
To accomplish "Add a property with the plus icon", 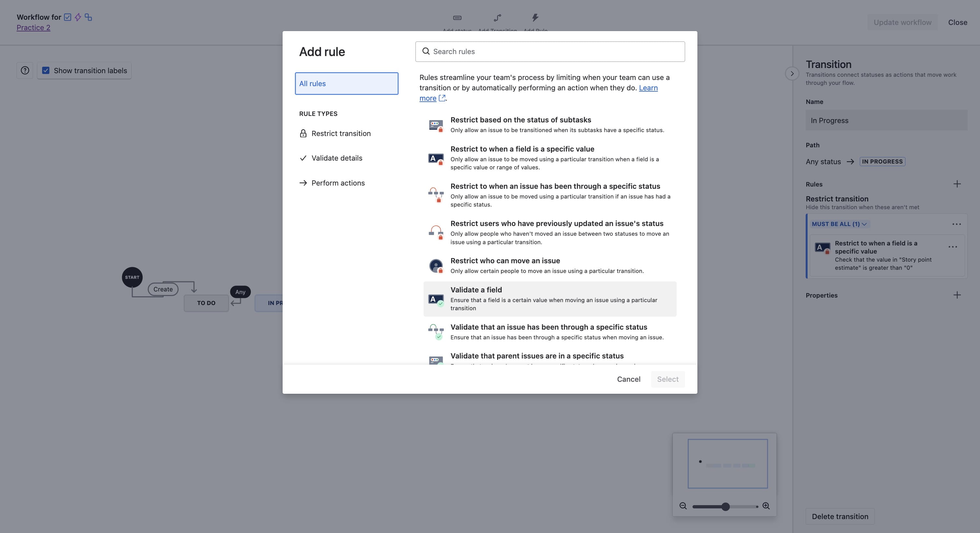I will point(957,295).
